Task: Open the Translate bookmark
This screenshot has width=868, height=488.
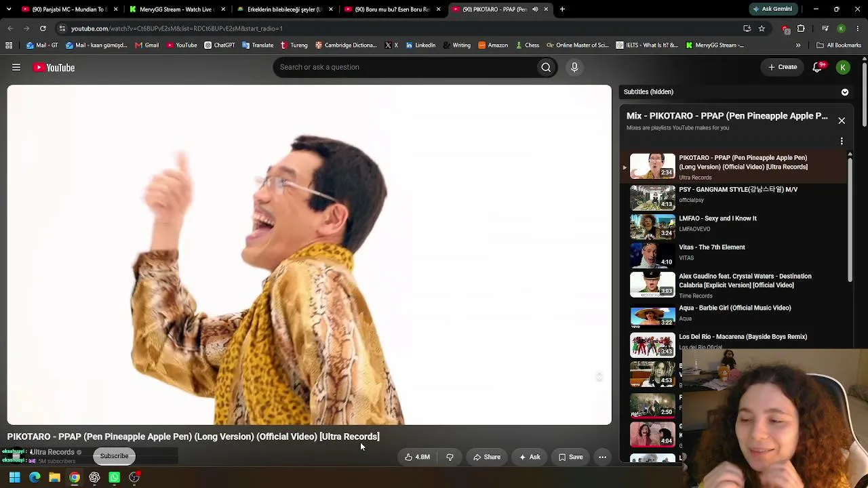Action: click(258, 45)
